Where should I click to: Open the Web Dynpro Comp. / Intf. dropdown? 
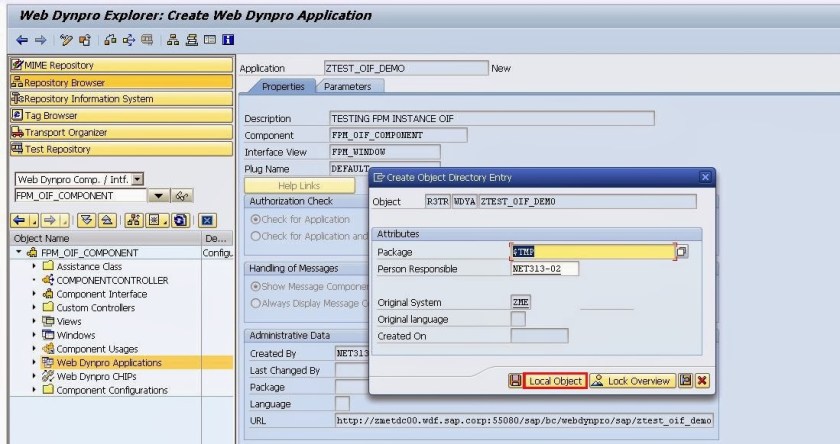tap(138, 179)
